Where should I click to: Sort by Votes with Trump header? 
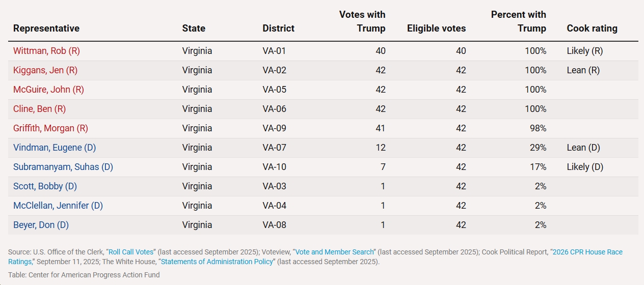pos(362,21)
